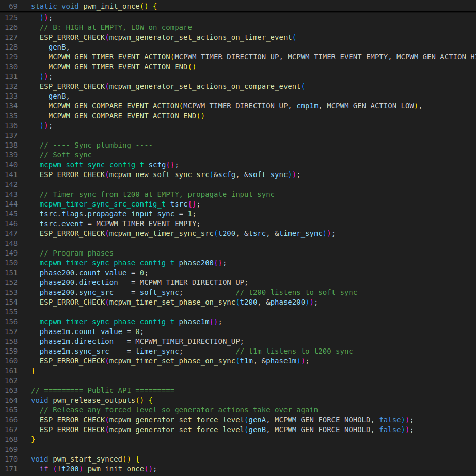Click 'MCPWM_GEN_COMPARE_EVENT_ACTION_END' on line 135
The height and width of the screenshot is (476, 476).
coord(122,116)
